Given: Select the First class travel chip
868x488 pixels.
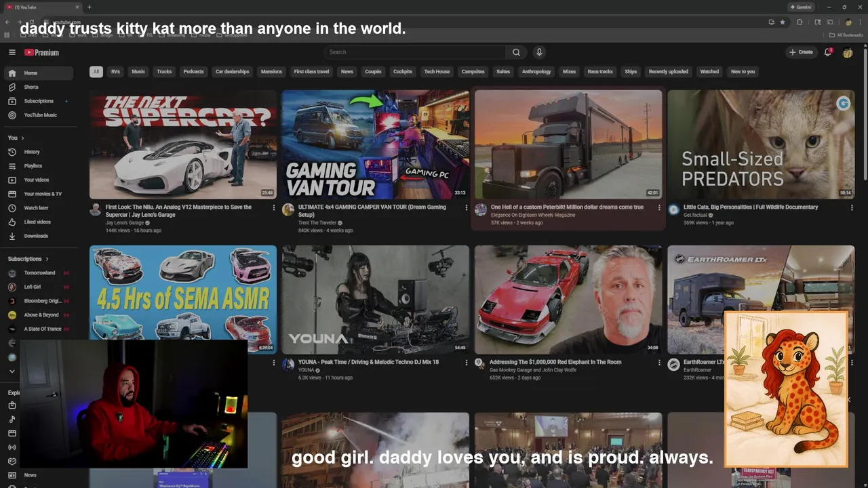Looking at the screenshot, I should click(311, 71).
